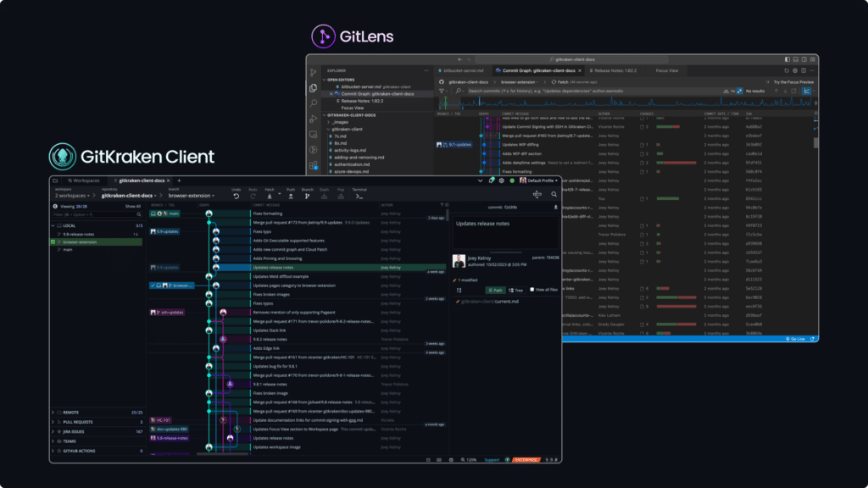Toggle the browser-extension local branch checkbox

[53, 241]
